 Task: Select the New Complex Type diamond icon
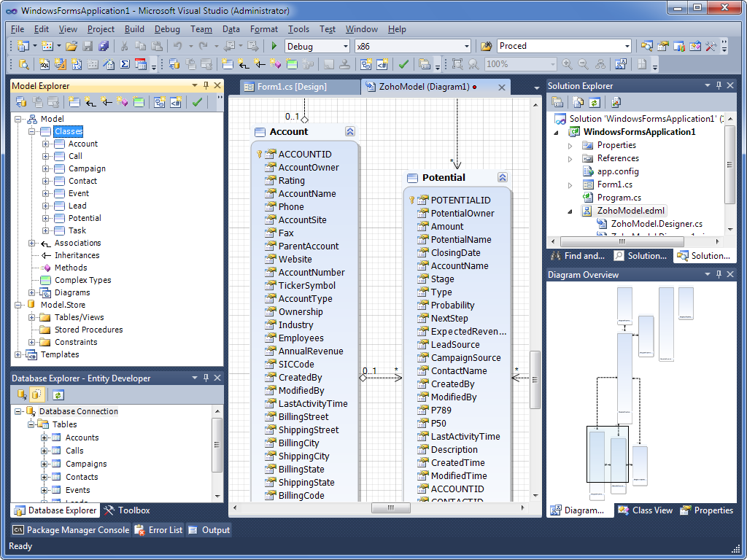pyautogui.click(x=122, y=101)
